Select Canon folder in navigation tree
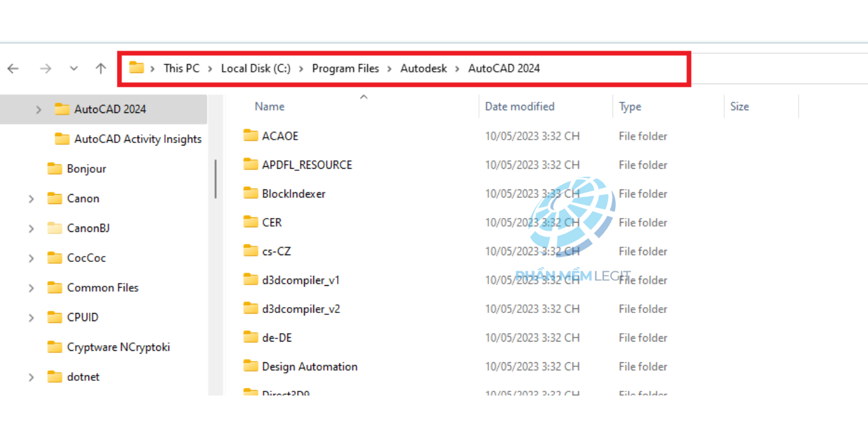Image resolution: width=868 pixels, height=436 pixels. pos(83,199)
